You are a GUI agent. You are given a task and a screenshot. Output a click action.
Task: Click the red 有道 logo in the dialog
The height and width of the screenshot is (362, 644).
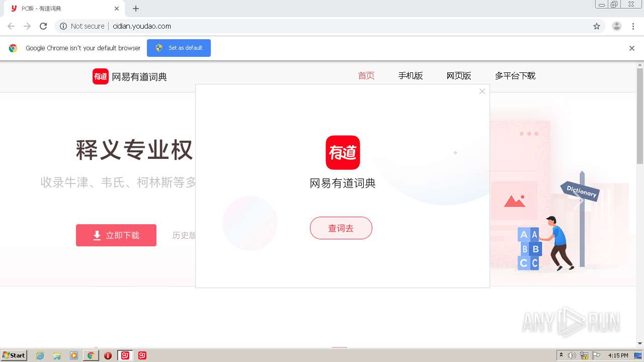coord(343,152)
